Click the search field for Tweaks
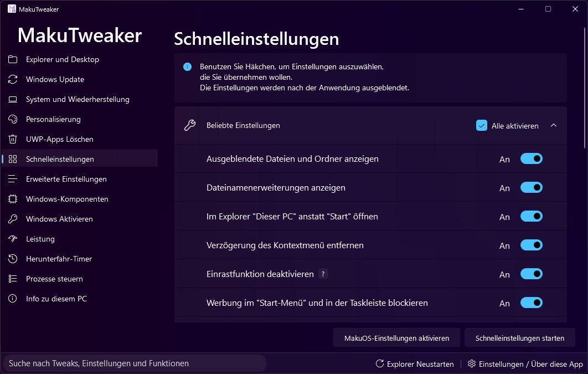The width and height of the screenshot is (588, 374). pyautogui.click(x=135, y=363)
